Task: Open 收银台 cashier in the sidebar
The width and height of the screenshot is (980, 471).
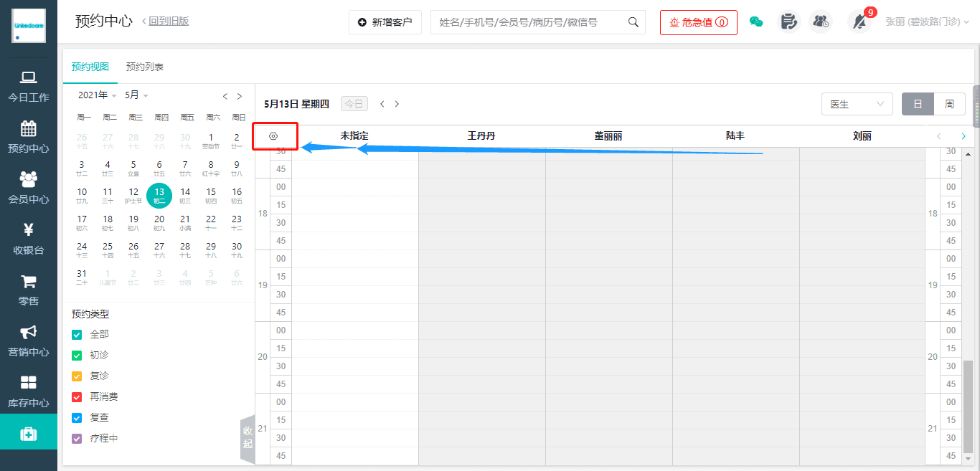Action: pos(29,239)
